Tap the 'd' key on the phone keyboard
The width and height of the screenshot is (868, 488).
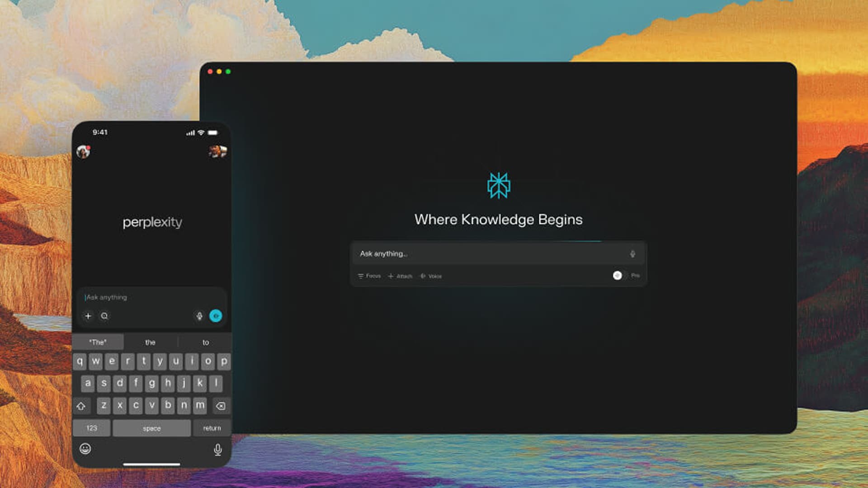pyautogui.click(x=120, y=384)
